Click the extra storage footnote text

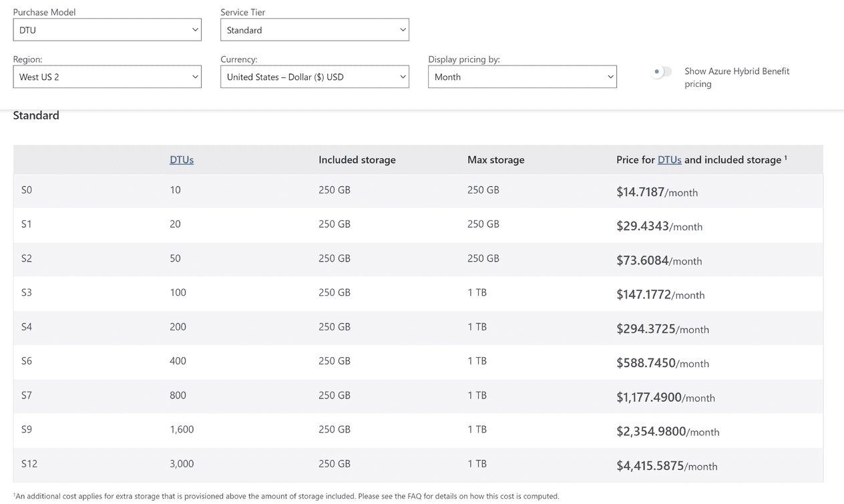click(287, 496)
